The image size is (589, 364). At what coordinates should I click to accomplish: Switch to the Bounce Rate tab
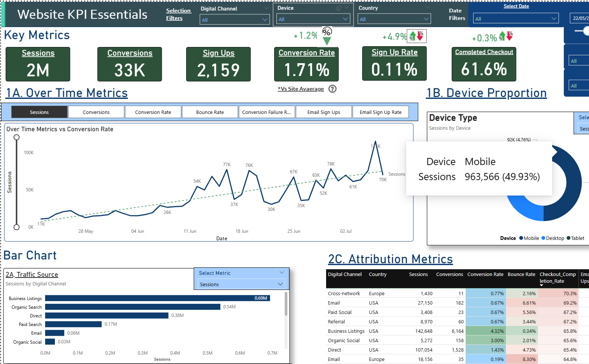[210, 112]
